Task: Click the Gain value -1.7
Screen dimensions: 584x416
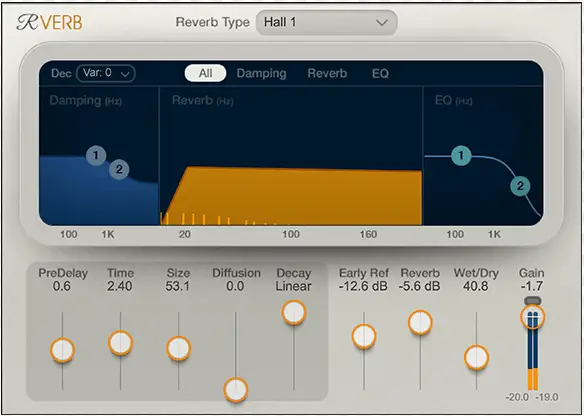Action: pos(531,286)
